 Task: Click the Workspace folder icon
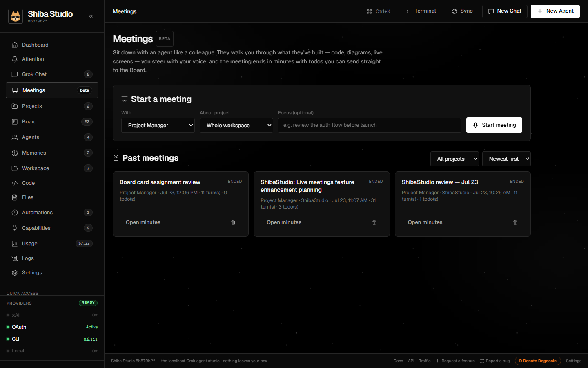pyautogui.click(x=15, y=168)
